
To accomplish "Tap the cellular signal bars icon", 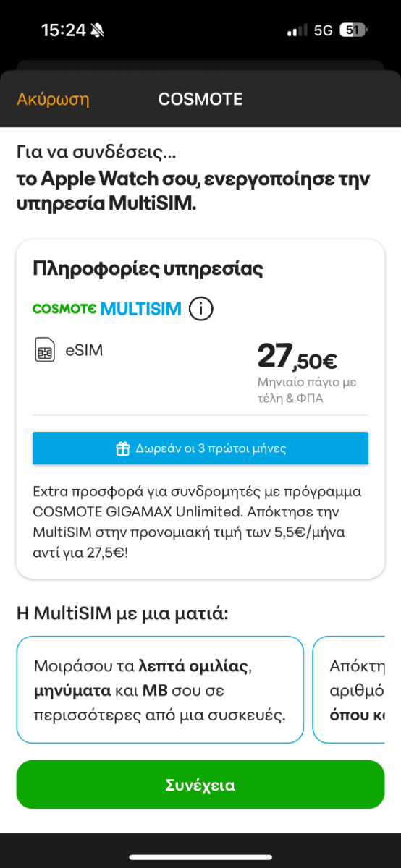I will [x=297, y=30].
